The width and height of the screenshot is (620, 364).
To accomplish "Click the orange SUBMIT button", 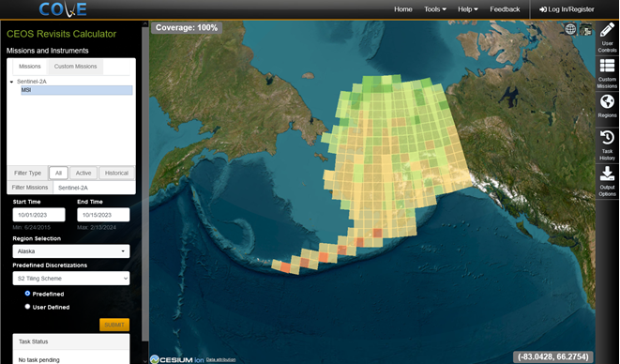I will [114, 325].
